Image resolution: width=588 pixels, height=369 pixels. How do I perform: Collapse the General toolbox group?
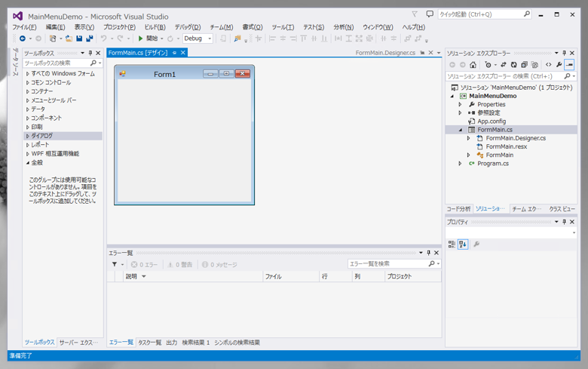tap(27, 162)
